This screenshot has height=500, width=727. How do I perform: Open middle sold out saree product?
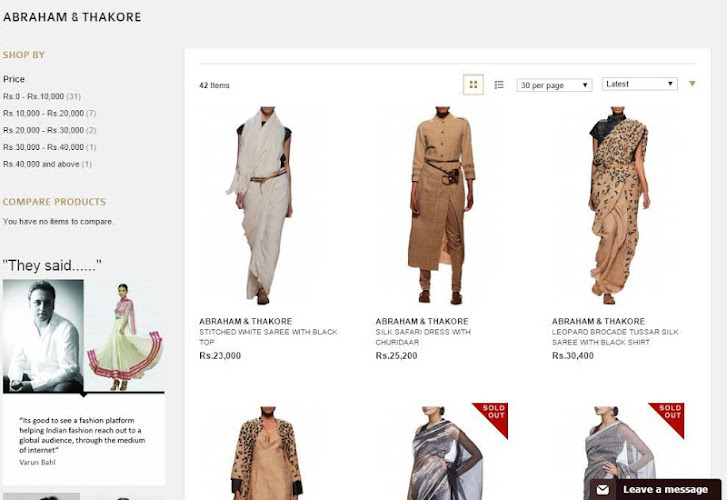pyautogui.click(x=444, y=453)
